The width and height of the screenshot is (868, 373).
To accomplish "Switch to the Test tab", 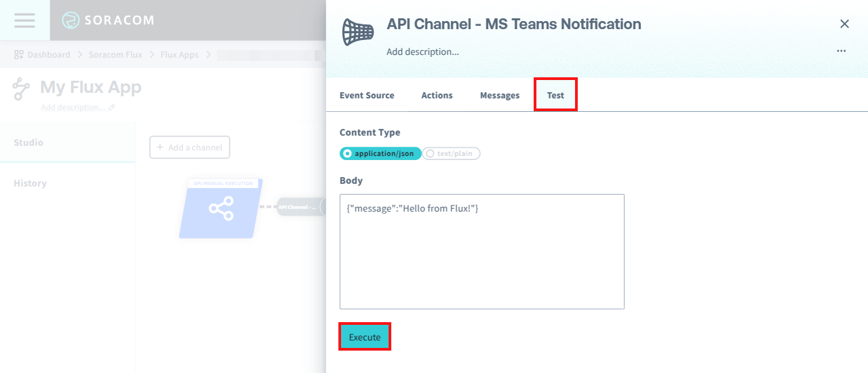I will 555,95.
